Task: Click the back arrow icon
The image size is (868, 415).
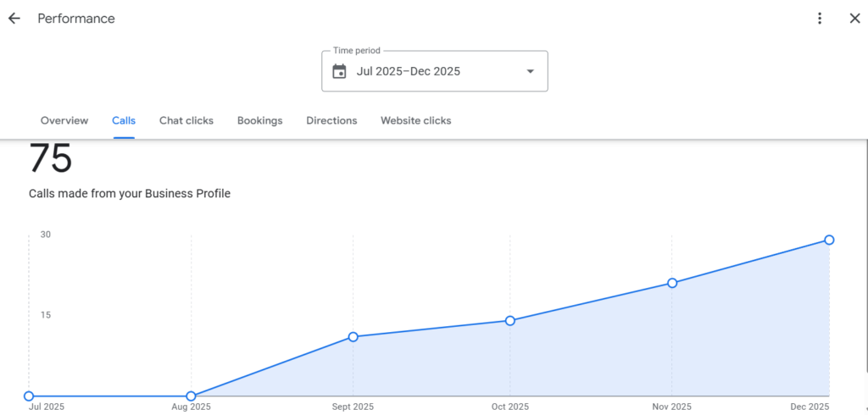Action: click(14, 19)
